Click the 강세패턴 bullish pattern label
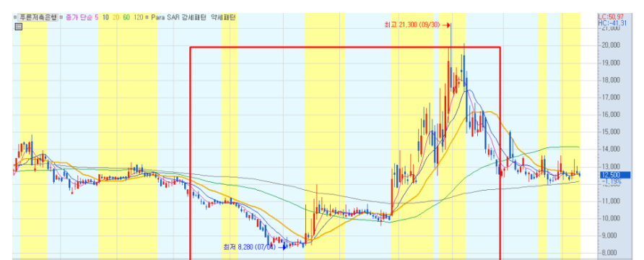 [x=193, y=17]
